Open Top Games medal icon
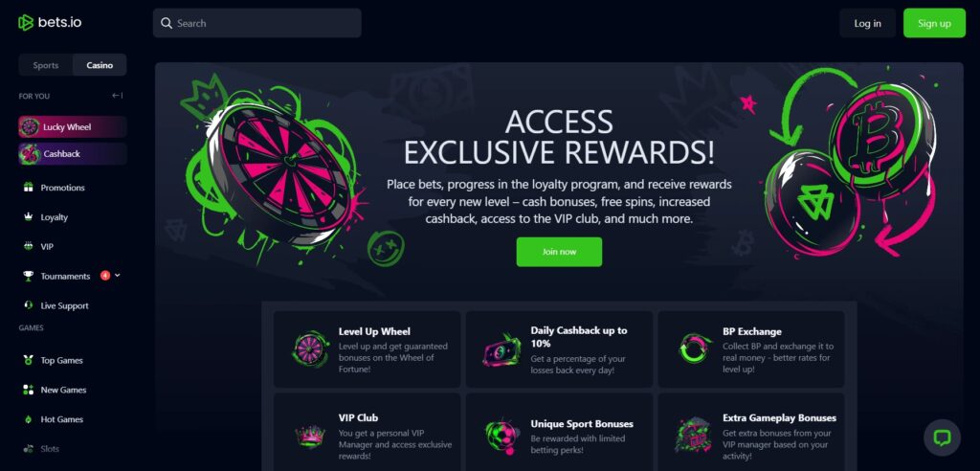 click(x=28, y=360)
